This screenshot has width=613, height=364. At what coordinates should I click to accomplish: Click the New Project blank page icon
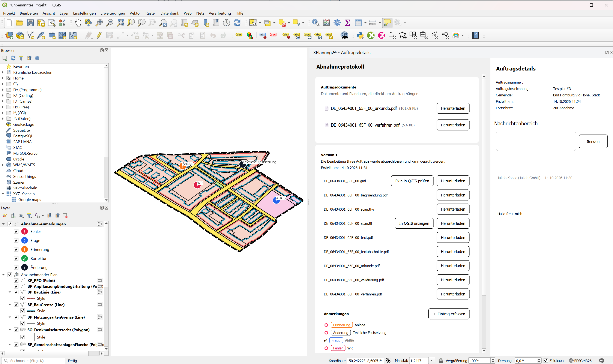point(9,23)
